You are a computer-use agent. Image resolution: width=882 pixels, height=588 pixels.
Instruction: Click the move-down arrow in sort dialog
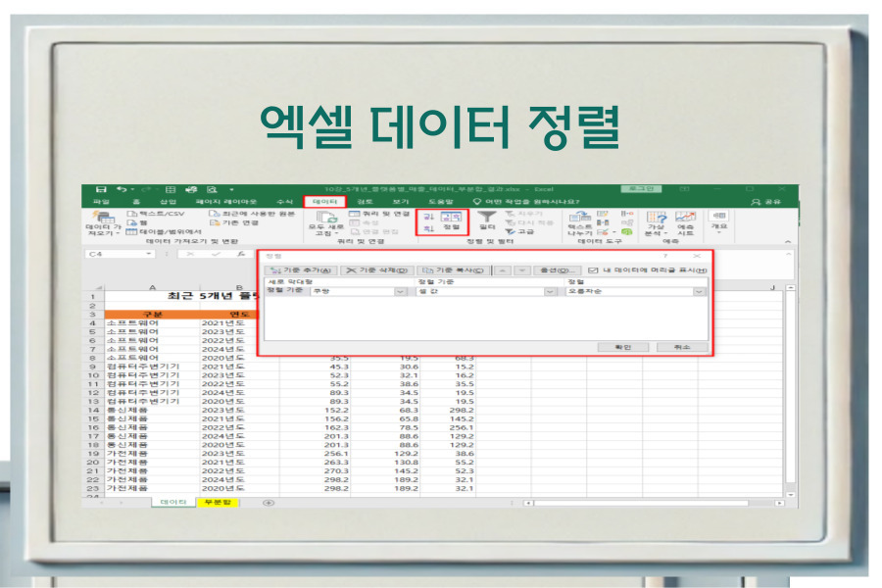pyautogui.click(x=522, y=270)
